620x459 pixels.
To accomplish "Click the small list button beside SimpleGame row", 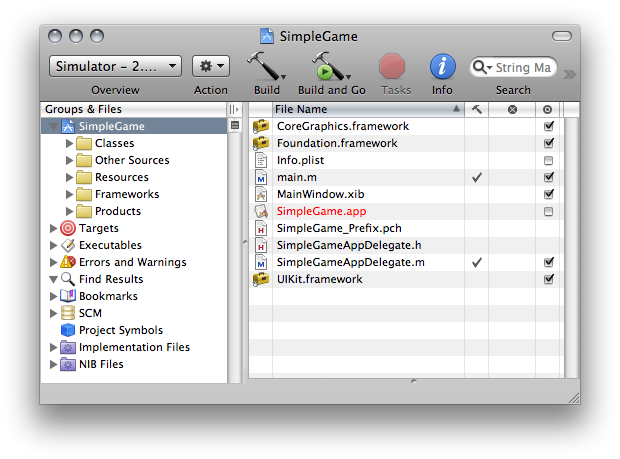I will pos(235,125).
